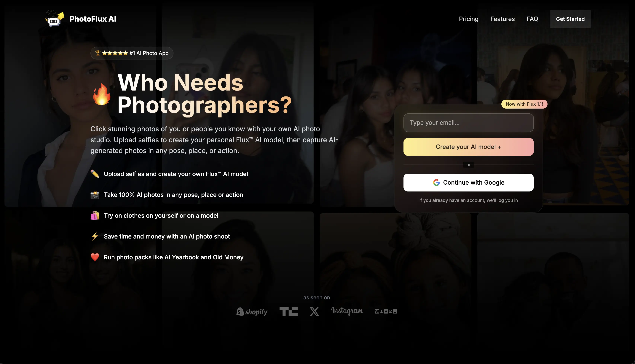Click the fire emoji beside the headline
Viewport: 635px width, 364px height.
click(102, 94)
